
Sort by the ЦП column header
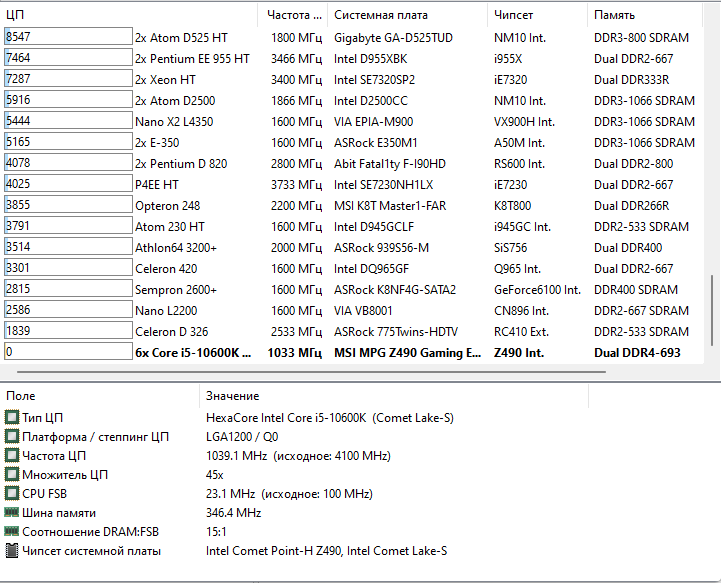click(129, 15)
